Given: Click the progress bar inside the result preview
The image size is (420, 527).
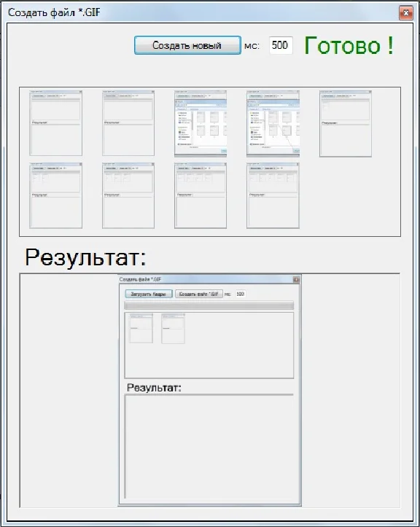Looking at the screenshot, I should [x=209, y=305].
